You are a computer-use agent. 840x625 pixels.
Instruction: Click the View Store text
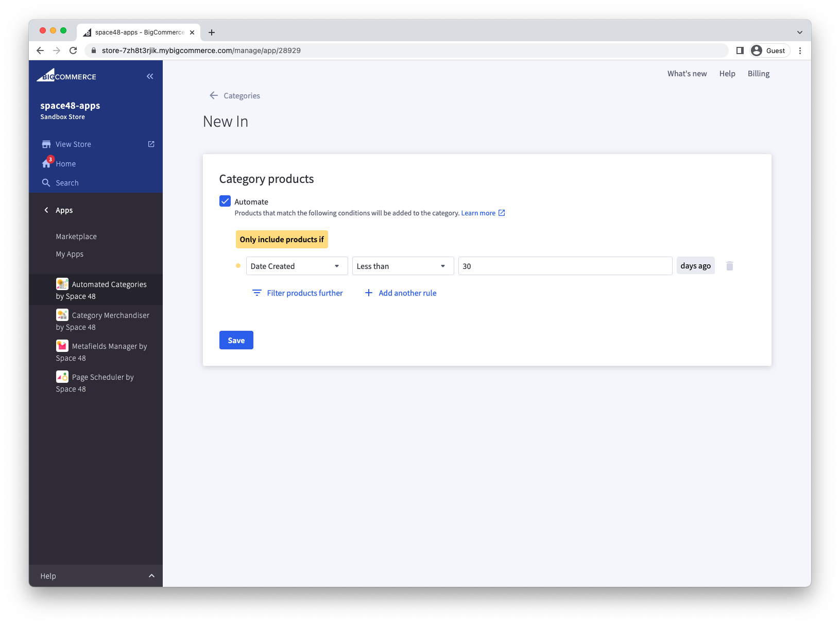(74, 144)
